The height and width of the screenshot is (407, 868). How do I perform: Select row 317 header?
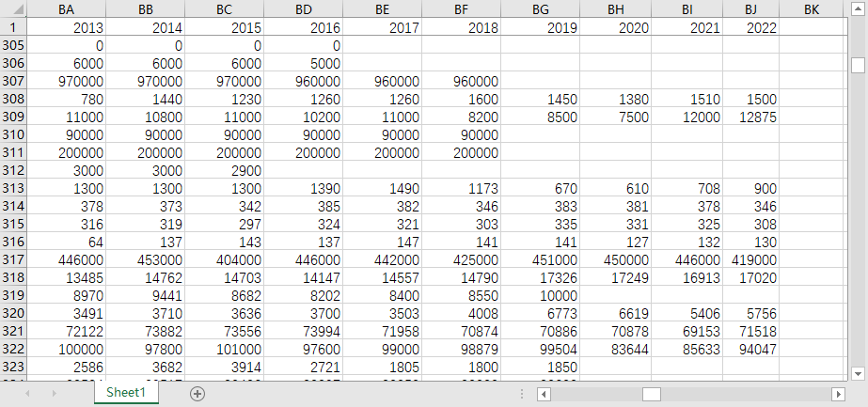coord(13,260)
